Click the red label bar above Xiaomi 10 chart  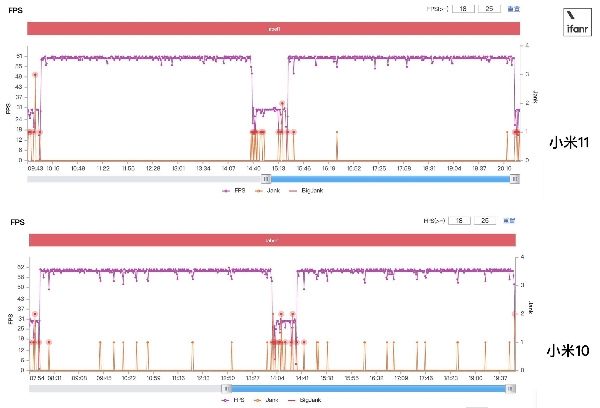pos(272,240)
